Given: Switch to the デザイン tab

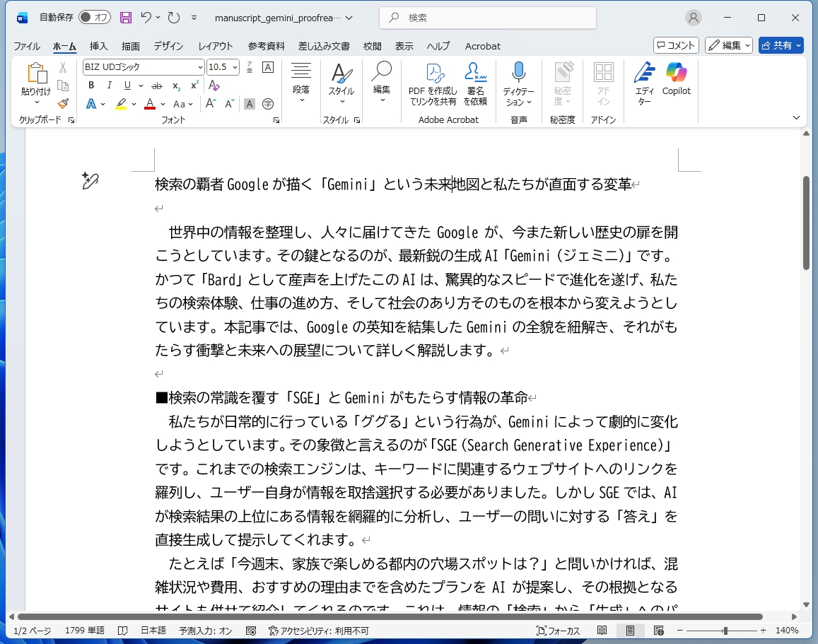Looking at the screenshot, I should [x=168, y=46].
